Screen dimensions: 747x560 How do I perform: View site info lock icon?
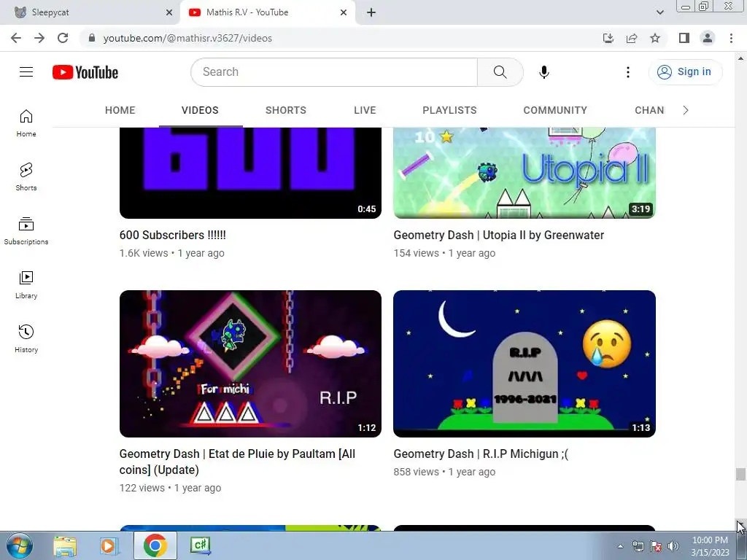(x=92, y=38)
